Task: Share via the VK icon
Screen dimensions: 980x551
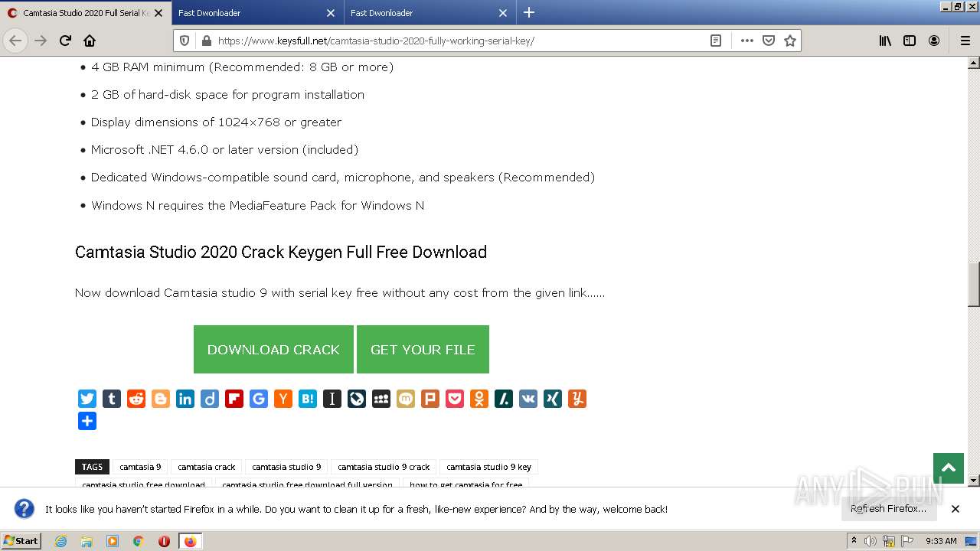Action: [528, 399]
